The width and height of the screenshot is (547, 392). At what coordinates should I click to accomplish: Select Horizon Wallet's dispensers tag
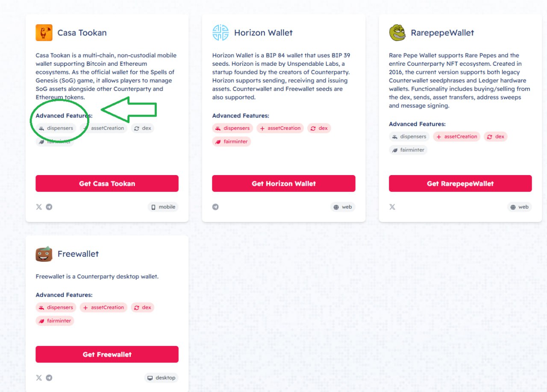(x=232, y=128)
